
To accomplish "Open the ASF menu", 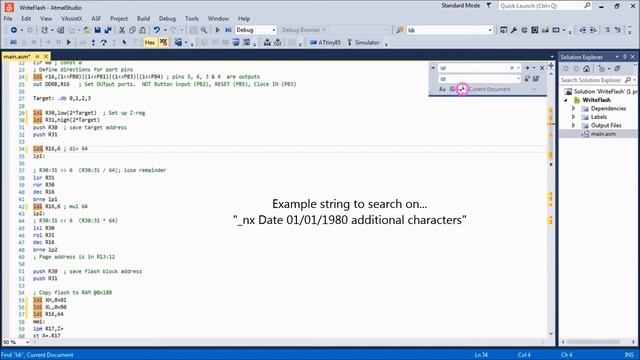I will point(96,19).
